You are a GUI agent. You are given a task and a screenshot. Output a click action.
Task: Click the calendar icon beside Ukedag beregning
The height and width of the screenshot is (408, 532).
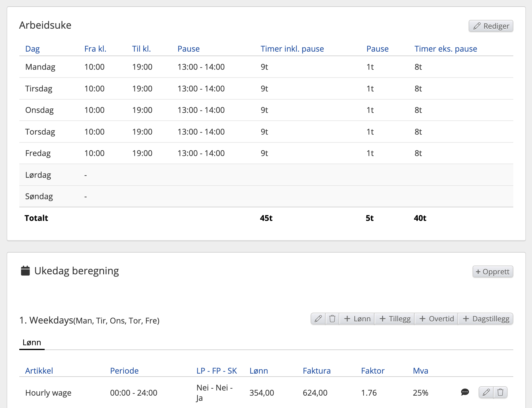pos(25,271)
